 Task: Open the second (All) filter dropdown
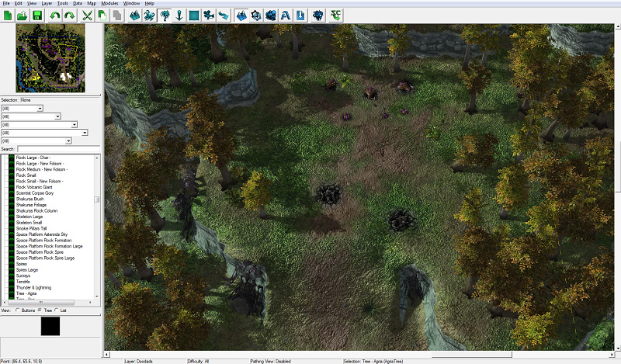[x=31, y=116]
